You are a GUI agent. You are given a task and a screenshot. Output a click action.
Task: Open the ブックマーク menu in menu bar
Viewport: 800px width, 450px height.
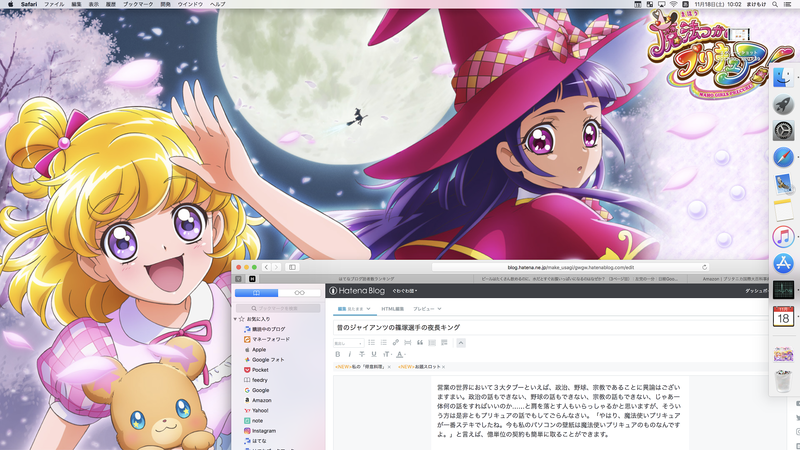138,4
